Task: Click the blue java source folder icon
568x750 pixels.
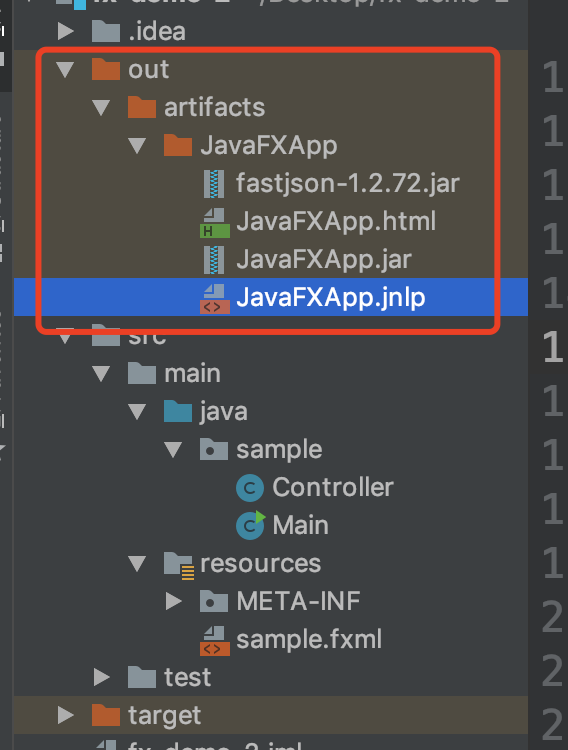Action: (x=178, y=411)
